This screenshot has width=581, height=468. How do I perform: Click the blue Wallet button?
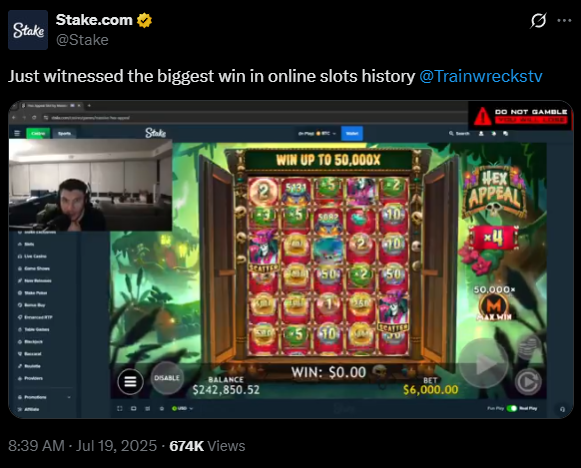[352, 133]
